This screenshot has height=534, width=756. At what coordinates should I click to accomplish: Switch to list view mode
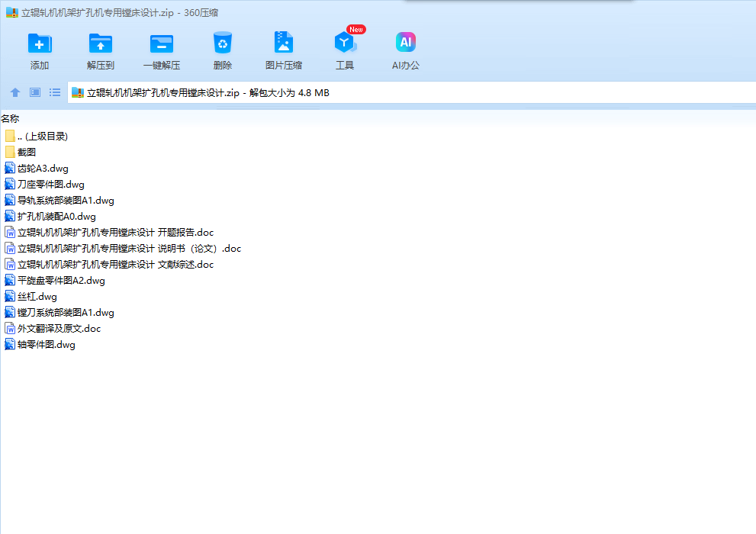[54, 92]
